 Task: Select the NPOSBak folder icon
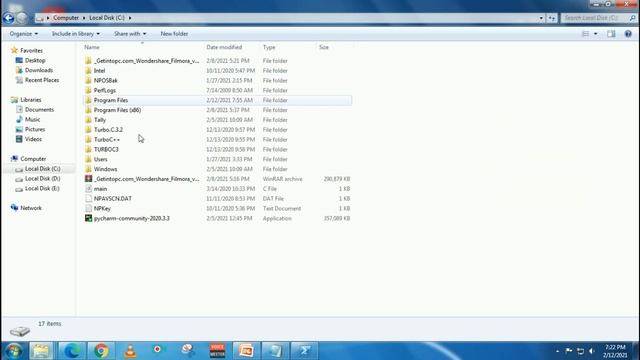point(88,80)
